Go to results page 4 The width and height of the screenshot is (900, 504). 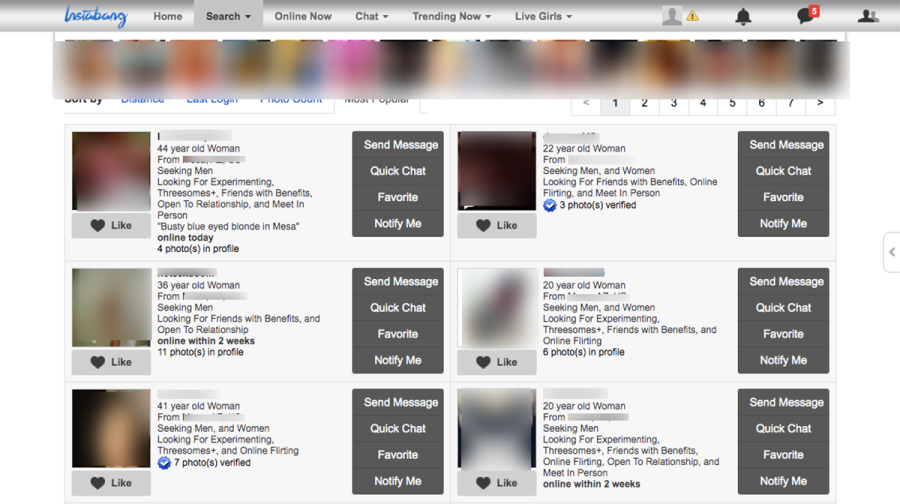(703, 103)
